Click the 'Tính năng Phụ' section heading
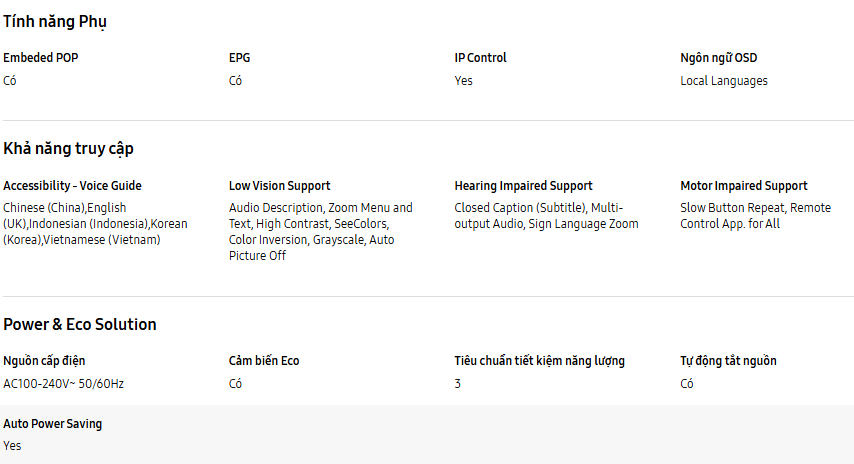 click(55, 21)
